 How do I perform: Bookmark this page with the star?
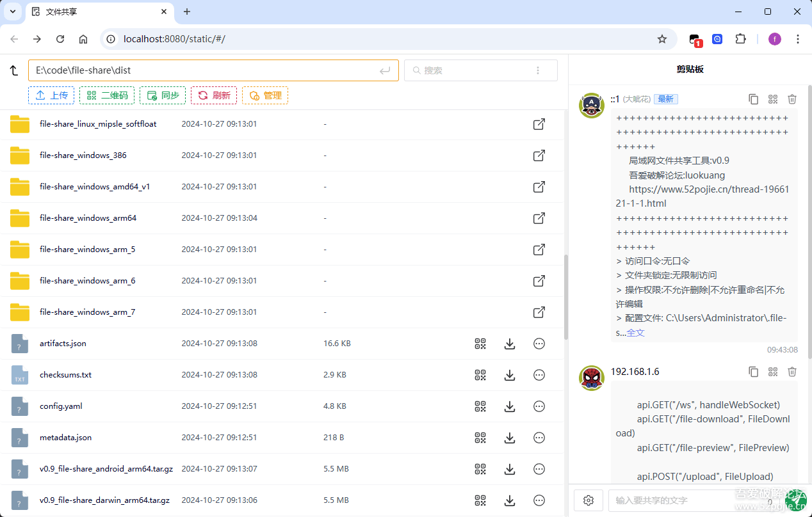(x=662, y=39)
